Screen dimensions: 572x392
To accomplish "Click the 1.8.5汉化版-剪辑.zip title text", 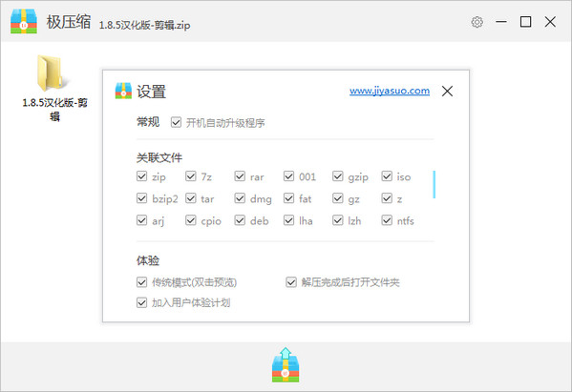I will (x=144, y=25).
